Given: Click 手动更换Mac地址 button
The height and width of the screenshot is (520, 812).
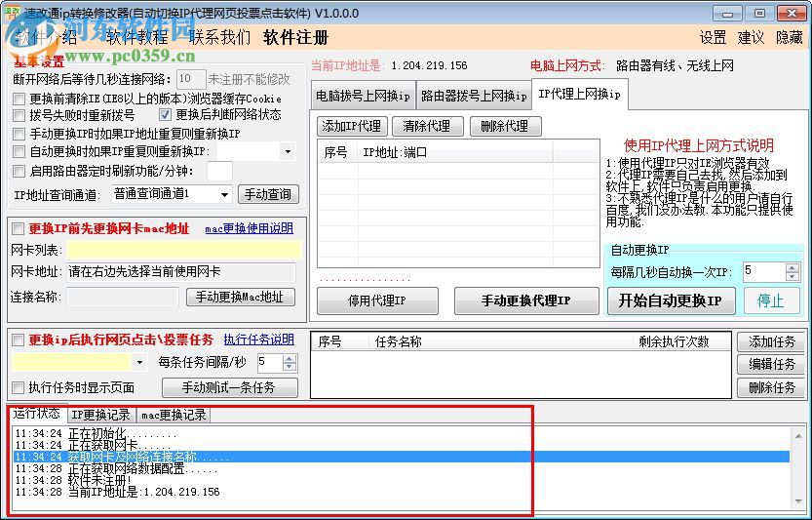Looking at the screenshot, I should coord(240,297).
